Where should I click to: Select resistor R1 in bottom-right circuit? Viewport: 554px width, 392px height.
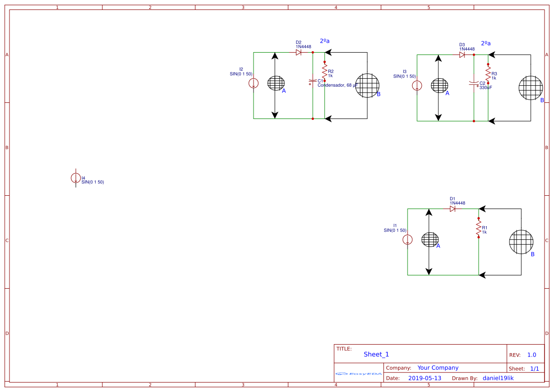pos(479,228)
